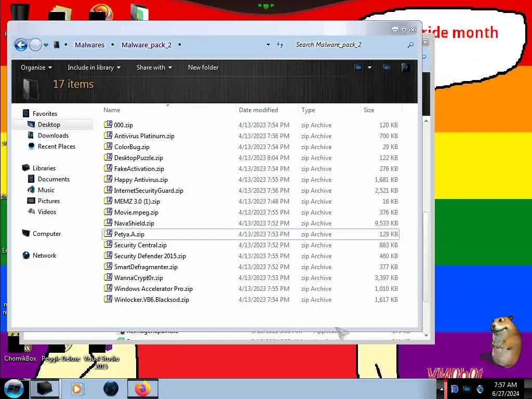Click the change view icon
This screenshot has width=532, height=399.
coord(358,68)
